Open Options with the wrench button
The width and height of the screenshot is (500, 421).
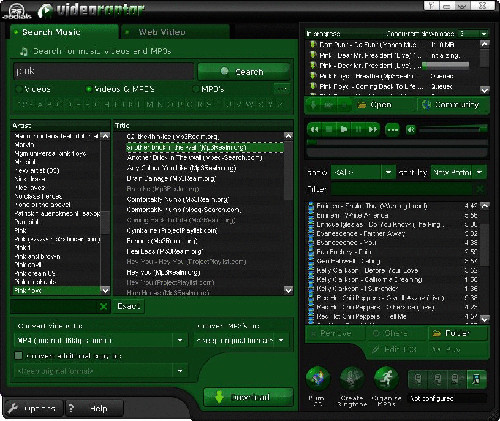pos(34,408)
